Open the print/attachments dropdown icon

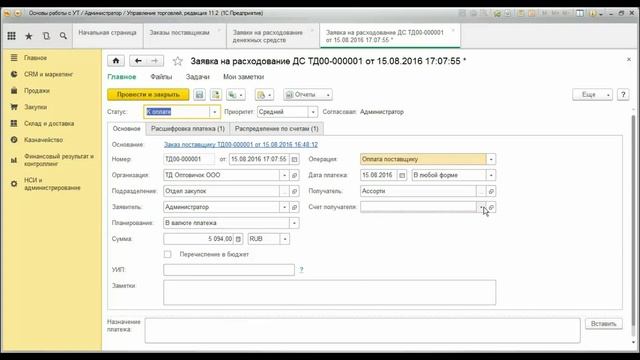pyautogui.click(x=264, y=95)
